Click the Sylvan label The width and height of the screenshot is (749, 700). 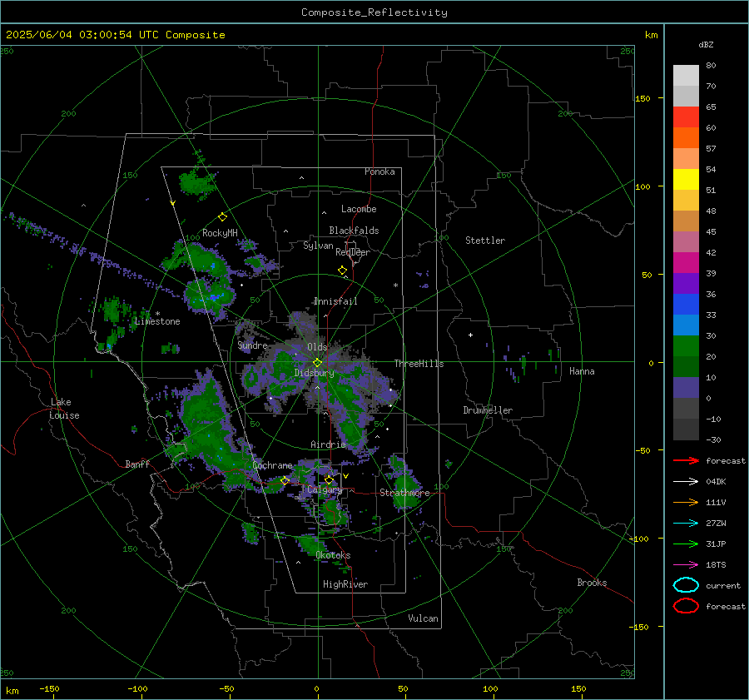pos(318,246)
